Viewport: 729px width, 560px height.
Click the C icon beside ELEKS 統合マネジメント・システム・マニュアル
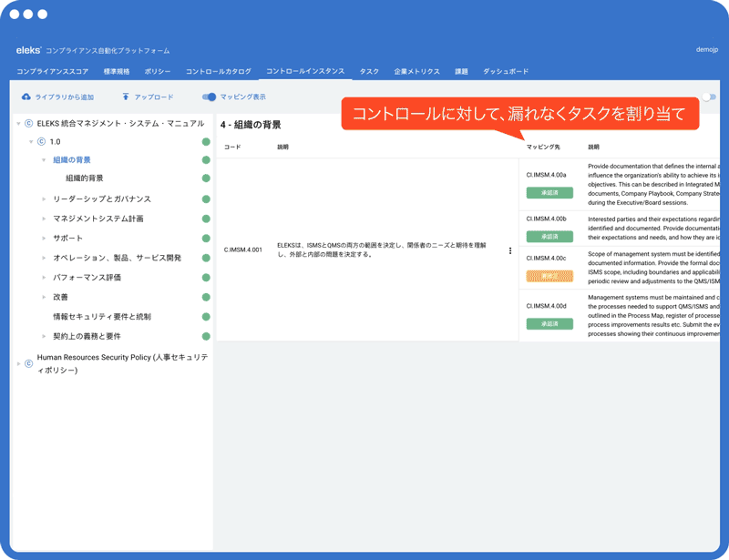pos(28,123)
